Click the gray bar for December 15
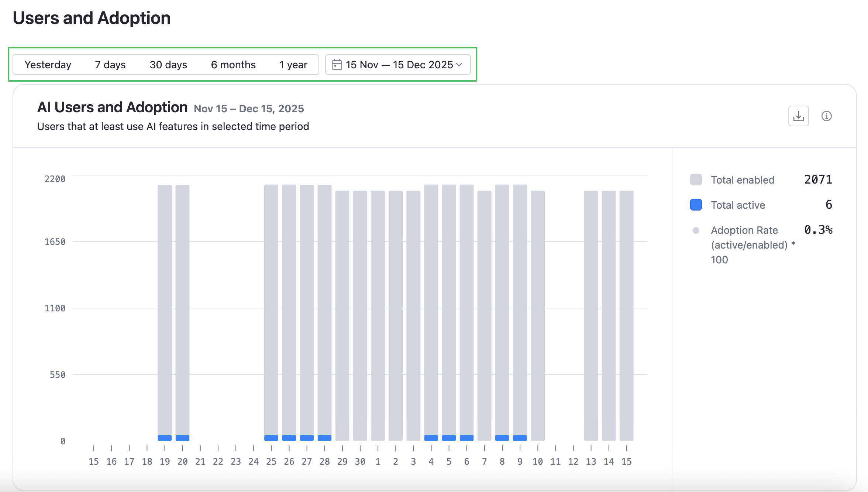This screenshot has height=492, width=868. [626, 314]
